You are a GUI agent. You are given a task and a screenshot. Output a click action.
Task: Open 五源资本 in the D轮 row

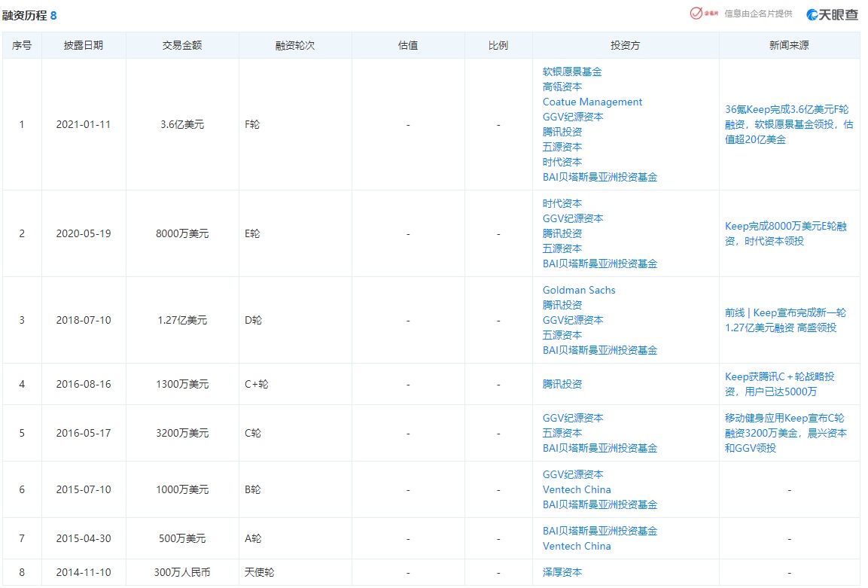[x=562, y=335]
